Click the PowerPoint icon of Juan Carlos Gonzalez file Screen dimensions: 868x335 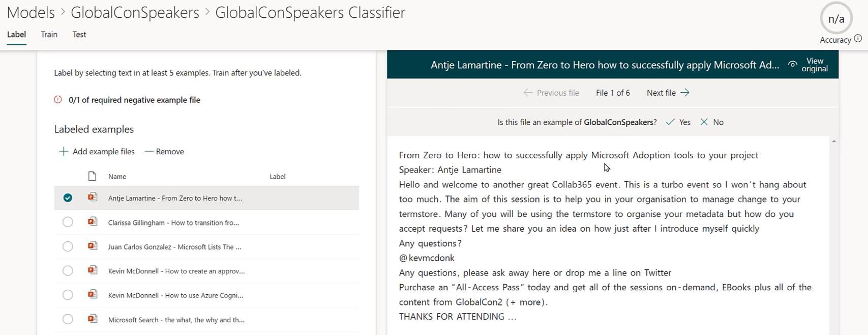point(92,246)
